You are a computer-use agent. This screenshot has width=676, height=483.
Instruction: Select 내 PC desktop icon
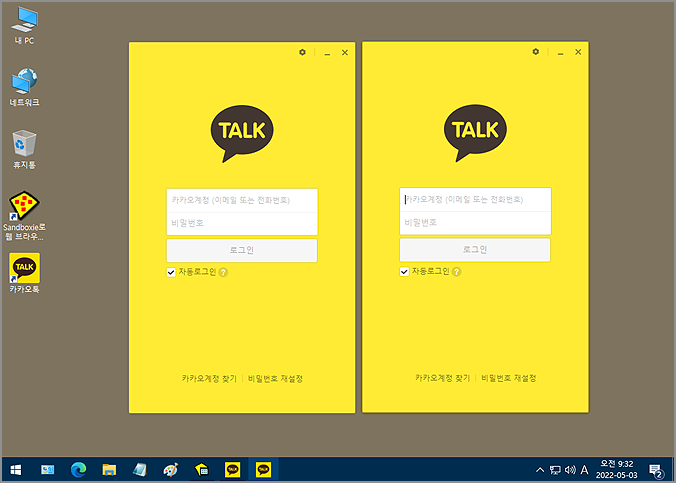tap(25, 26)
